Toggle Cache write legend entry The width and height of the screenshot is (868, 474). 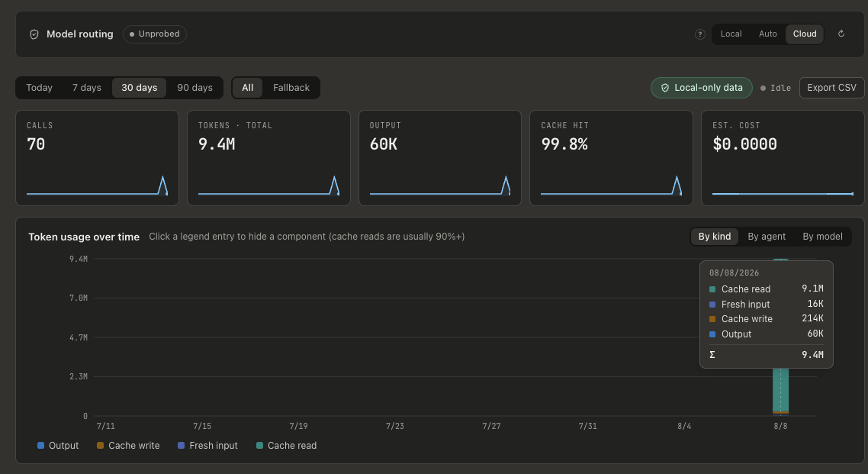click(x=128, y=445)
